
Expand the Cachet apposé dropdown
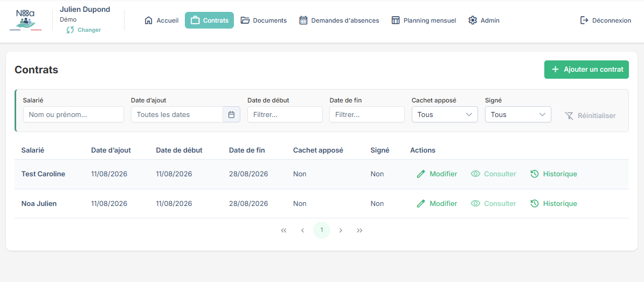[x=445, y=114]
